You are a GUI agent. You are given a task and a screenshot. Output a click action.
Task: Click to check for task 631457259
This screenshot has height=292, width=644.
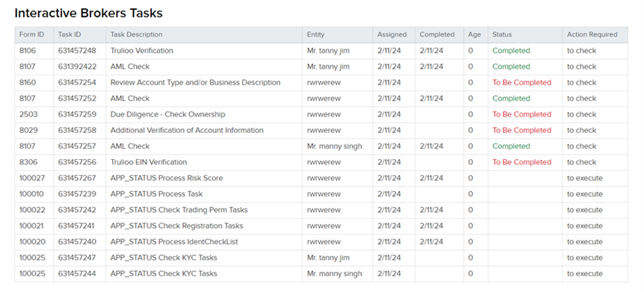click(x=581, y=114)
